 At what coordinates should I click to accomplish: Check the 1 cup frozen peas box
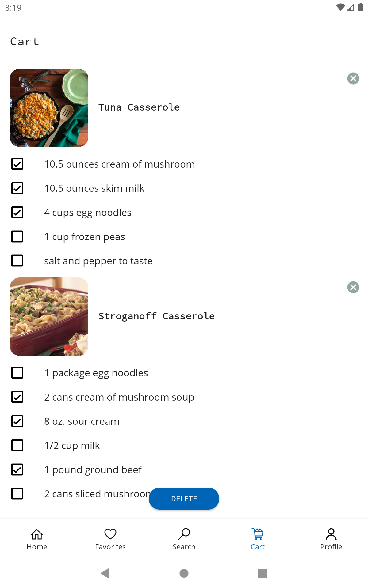tap(17, 236)
